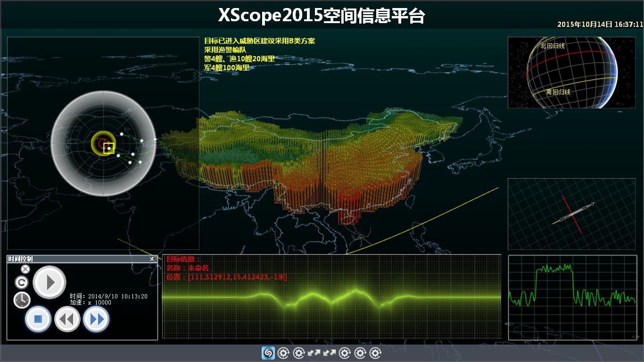The width and height of the screenshot is (644, 362).
Task: Click the yellow square target marker on radar
Action: click(109, 148)
